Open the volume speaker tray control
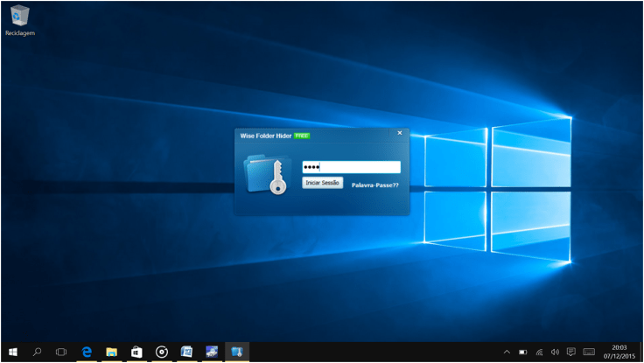This screenshot has height=363, width=644. [x=555, y=352]
